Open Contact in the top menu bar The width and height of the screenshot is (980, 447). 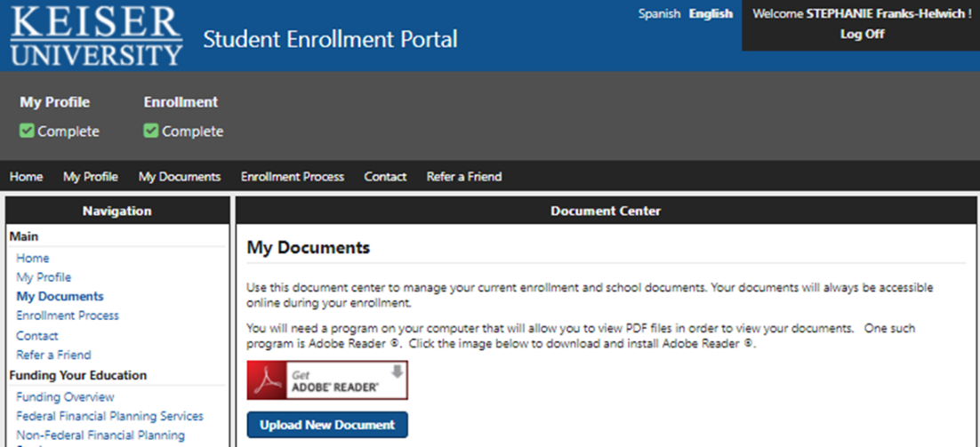pyautogui.click(x=385, y=177)
